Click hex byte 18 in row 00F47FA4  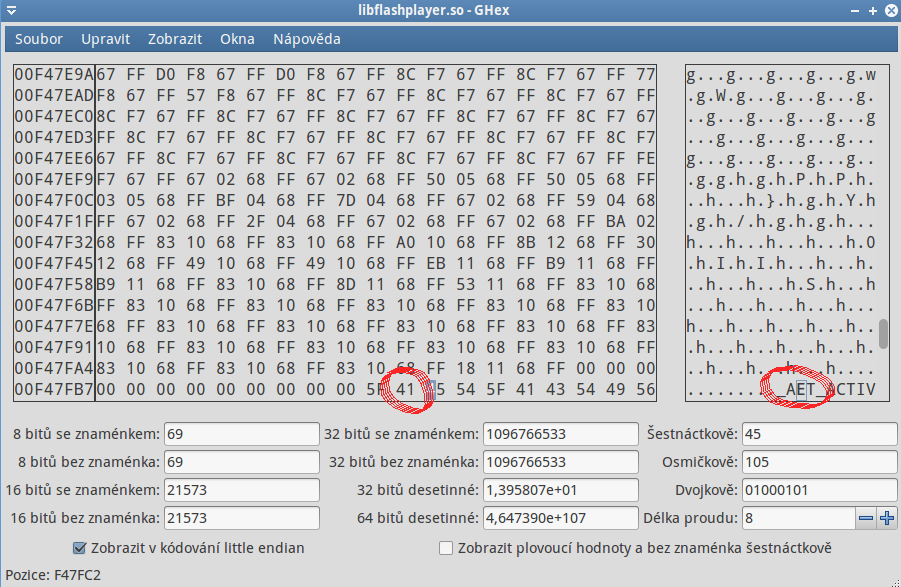point(465,368)
